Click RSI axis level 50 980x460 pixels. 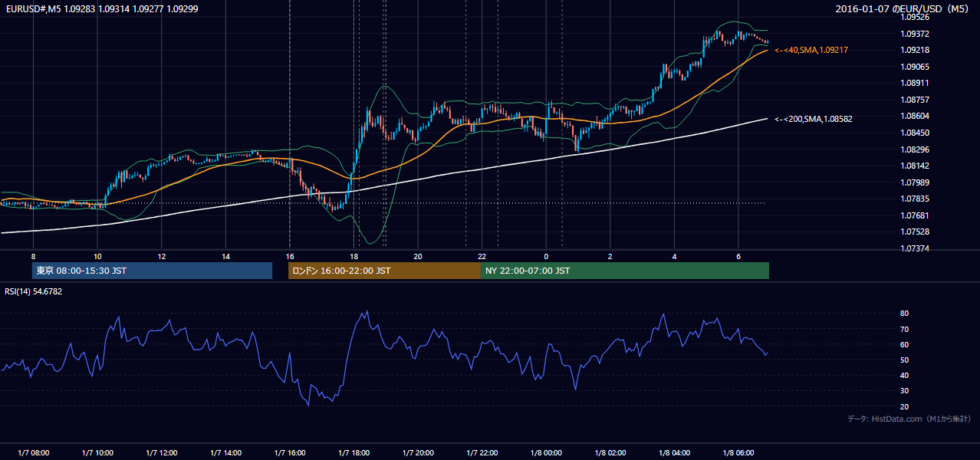(905, 360)
